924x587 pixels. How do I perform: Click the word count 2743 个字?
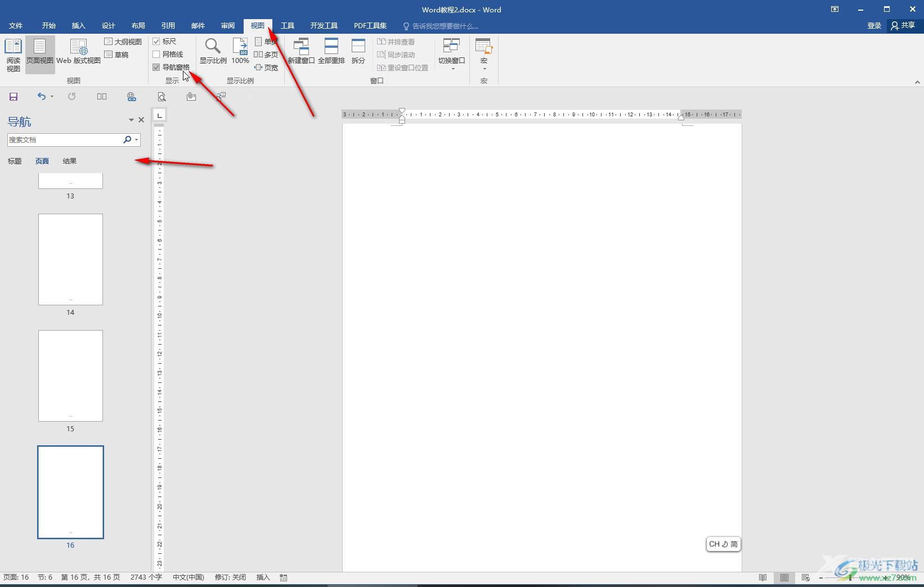tap(146, 577)
